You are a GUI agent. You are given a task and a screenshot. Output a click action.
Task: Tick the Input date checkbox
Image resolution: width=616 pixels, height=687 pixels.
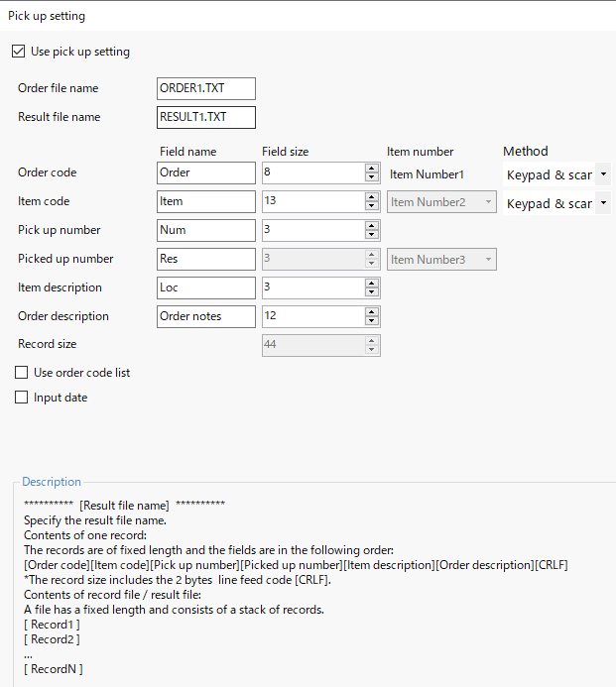[x=21, y=398]
